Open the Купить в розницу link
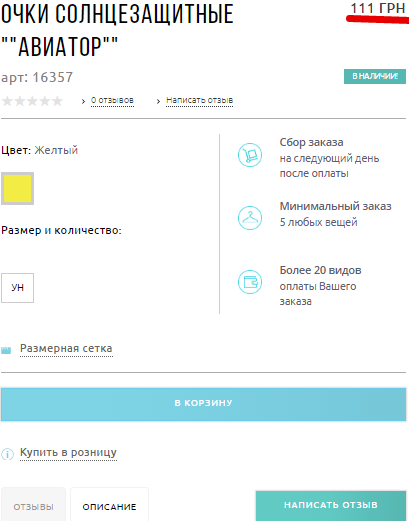The height and width of the screenshot is (522, 409). (68, 453)
